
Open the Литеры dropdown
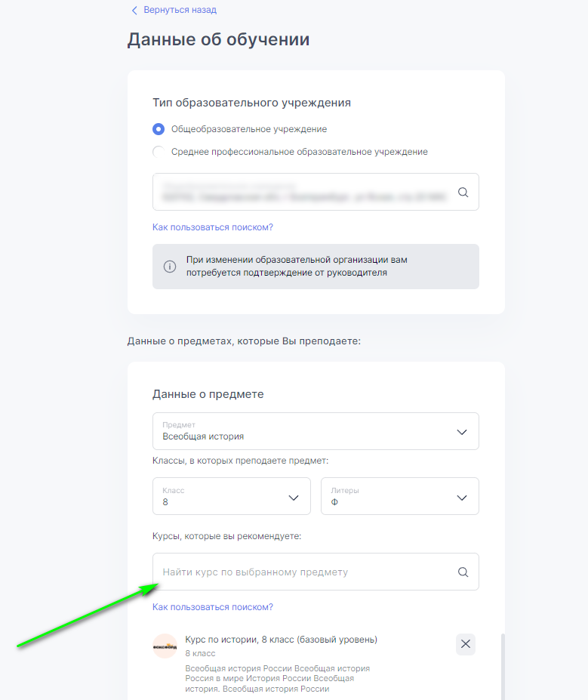[x=399, y=496]
